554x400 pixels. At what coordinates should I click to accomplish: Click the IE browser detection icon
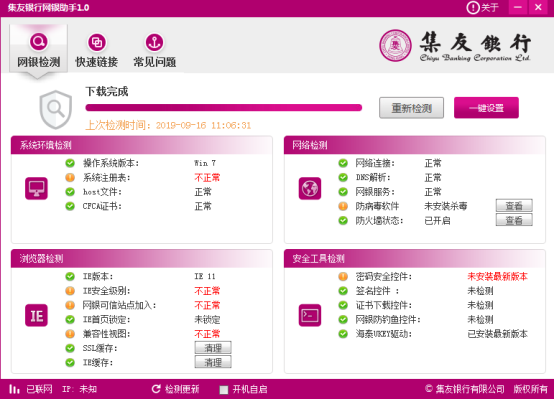(x=36, y=315)
